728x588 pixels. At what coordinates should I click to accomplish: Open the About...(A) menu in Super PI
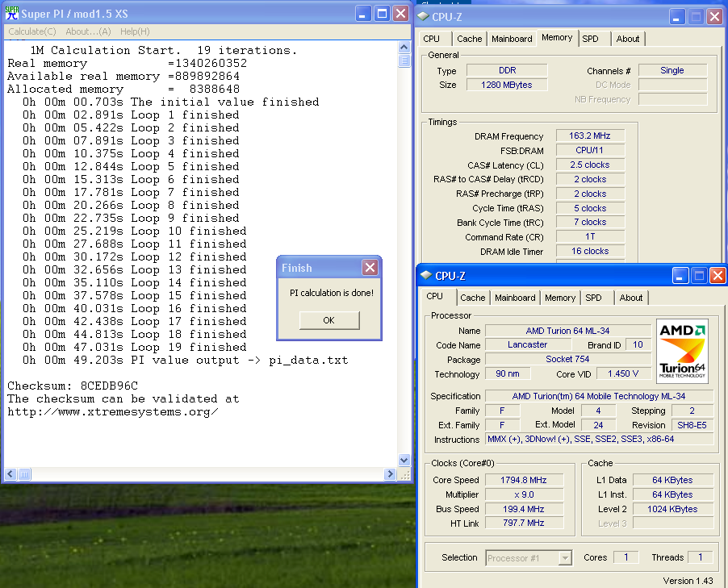(88, 31)
